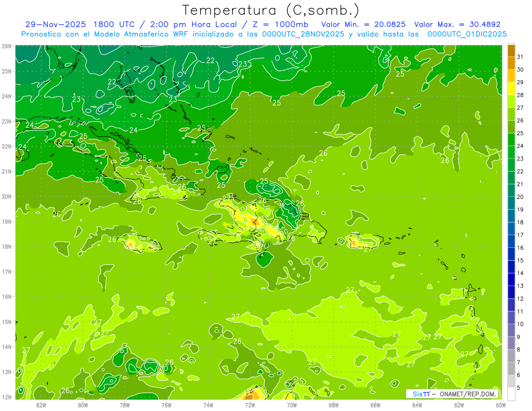Pick the legend swatch between 24 and 25
The width and height of the screenshot is (532, 411).
tap(511, 140)
